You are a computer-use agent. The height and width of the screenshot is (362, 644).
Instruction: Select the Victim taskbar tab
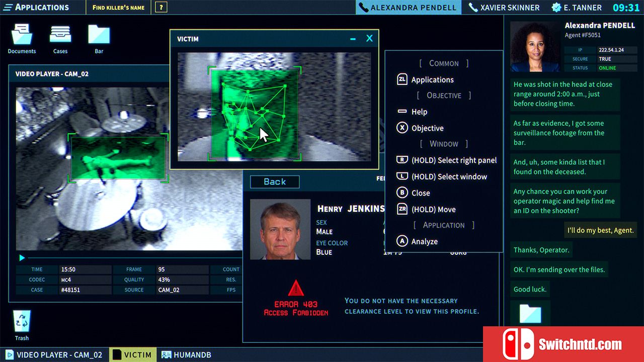pos(133,354)
